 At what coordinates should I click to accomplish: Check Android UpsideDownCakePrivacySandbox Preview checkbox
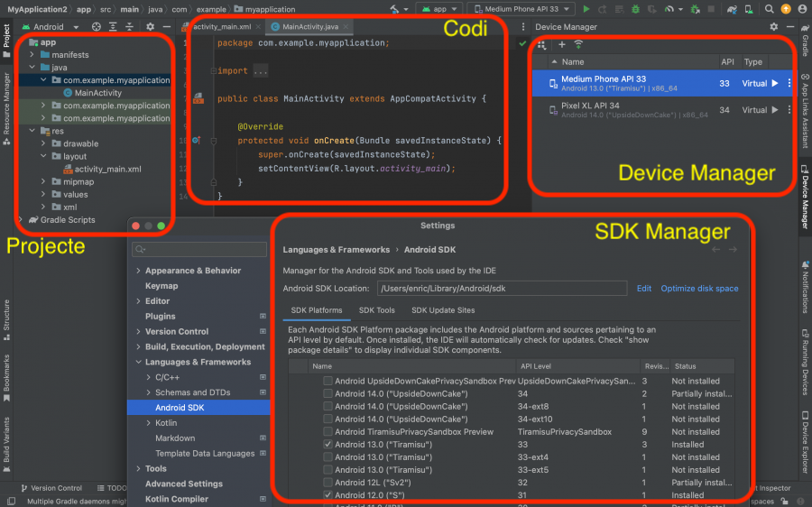[328, 381]
